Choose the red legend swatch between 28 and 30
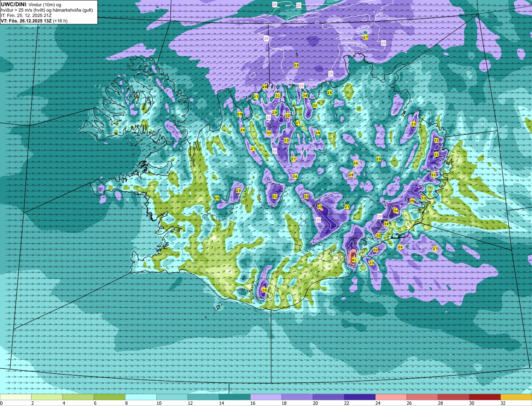Image resolution: width=532 pixels, height=406 pixels. pos(454,397)
